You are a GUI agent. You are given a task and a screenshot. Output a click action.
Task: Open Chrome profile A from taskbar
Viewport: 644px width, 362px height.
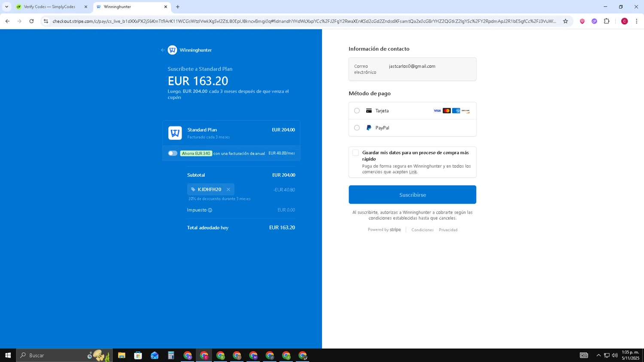click(188, 355)
